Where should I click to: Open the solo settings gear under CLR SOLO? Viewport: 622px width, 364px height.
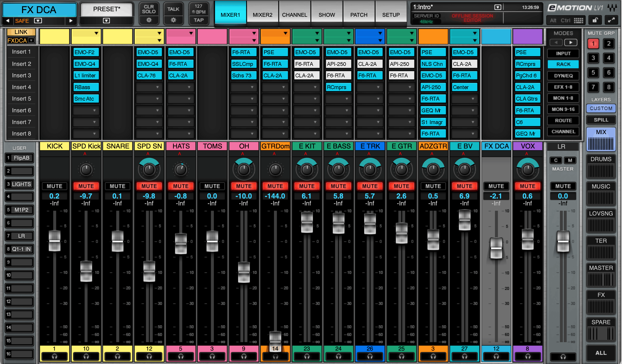pos(149,20)
